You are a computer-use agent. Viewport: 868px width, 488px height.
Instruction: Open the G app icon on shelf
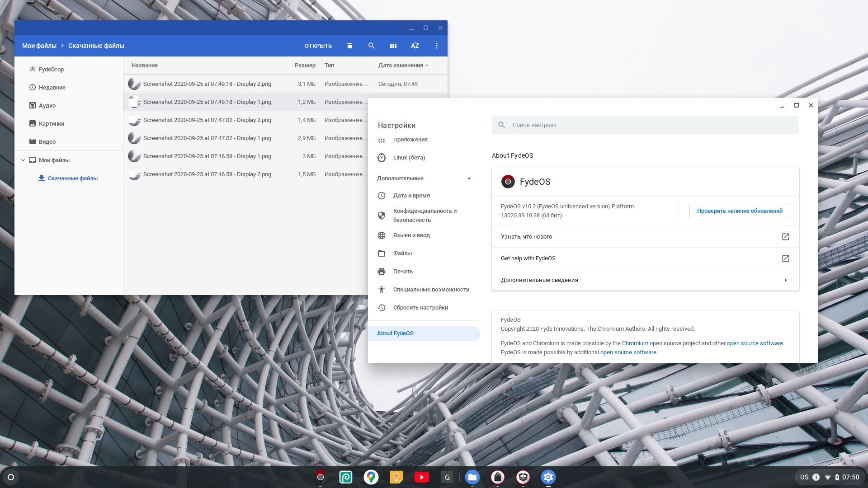tap(447, 477)
